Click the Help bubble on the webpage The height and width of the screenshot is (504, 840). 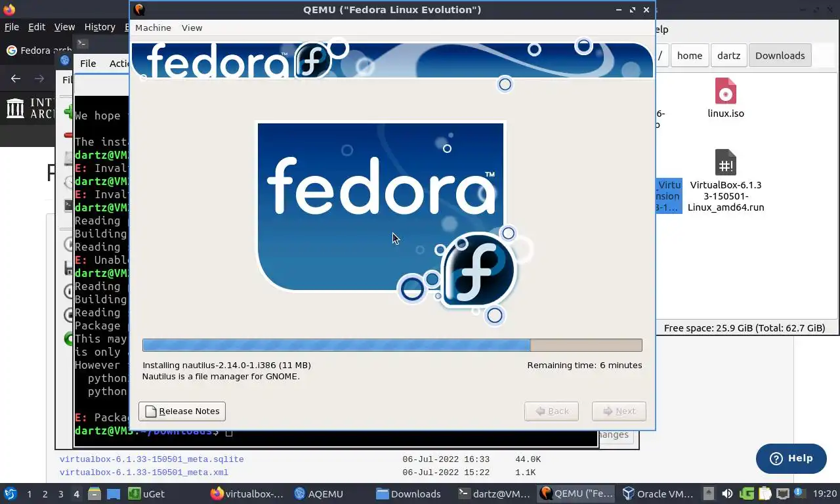[791, 458]
